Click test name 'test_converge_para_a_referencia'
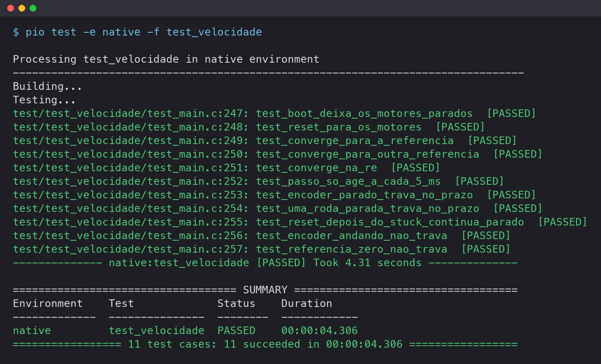The image size is (601, 364). pos(355,140)
